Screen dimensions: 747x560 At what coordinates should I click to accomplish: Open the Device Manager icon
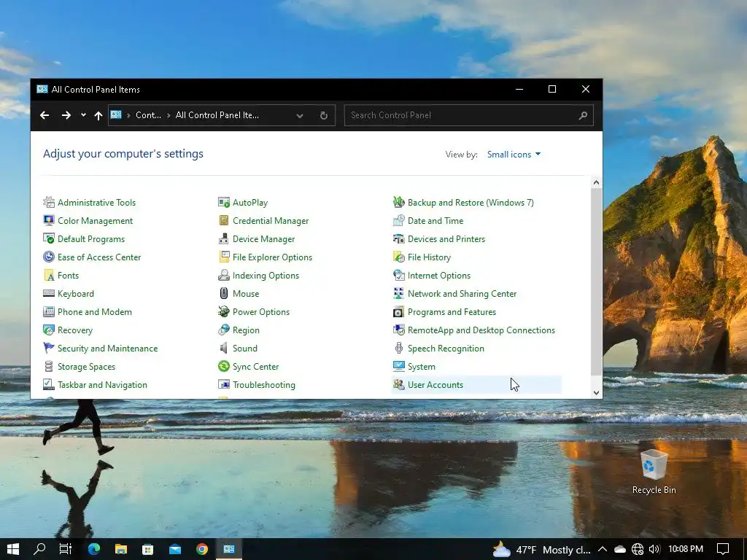coord(223,238)
